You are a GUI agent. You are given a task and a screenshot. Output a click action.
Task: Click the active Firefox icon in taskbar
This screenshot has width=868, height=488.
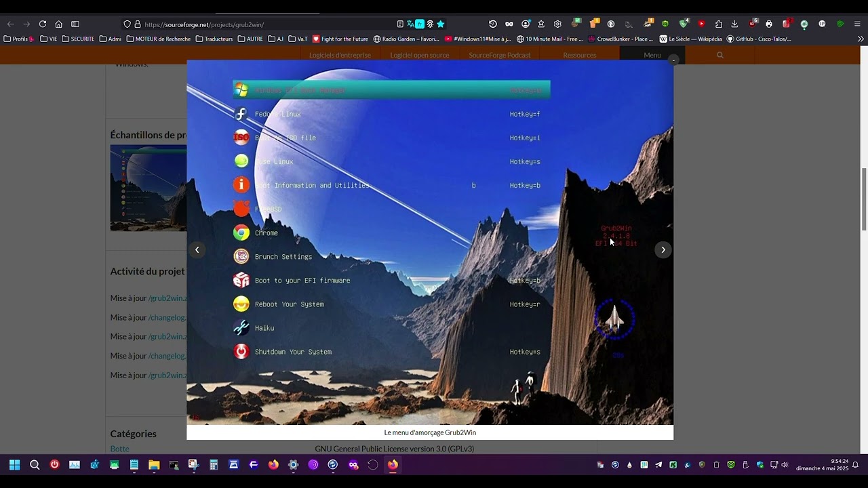393,465
